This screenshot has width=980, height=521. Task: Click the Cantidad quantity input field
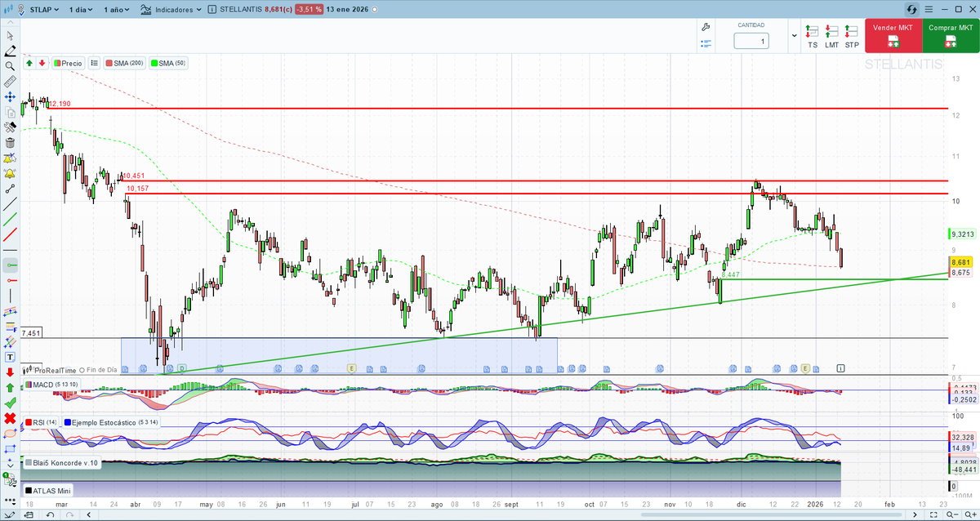751,41
